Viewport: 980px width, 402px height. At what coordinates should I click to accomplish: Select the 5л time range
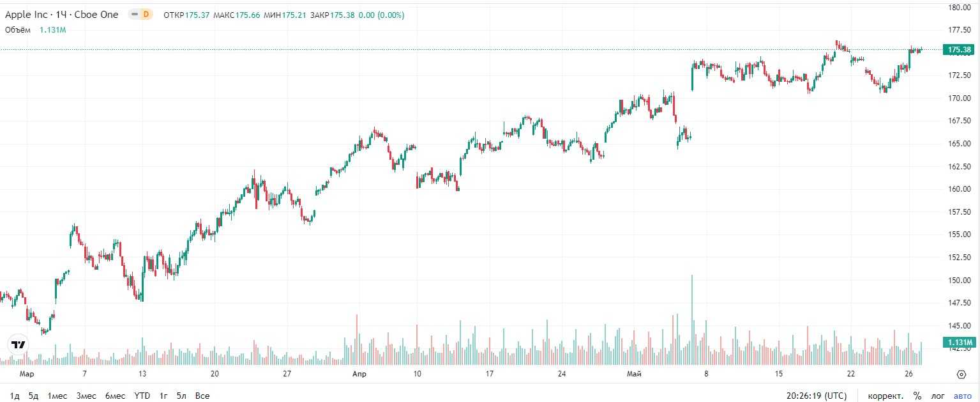coord(182,396)
